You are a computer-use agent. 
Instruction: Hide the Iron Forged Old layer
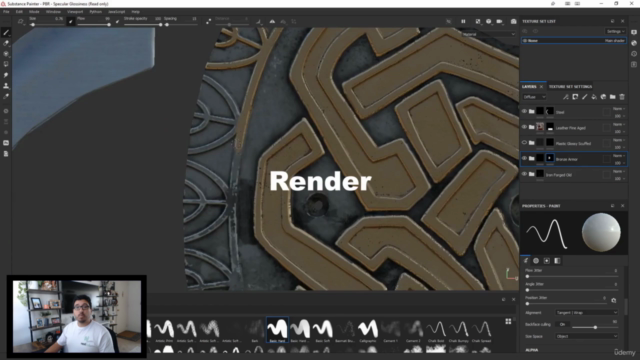524,174
